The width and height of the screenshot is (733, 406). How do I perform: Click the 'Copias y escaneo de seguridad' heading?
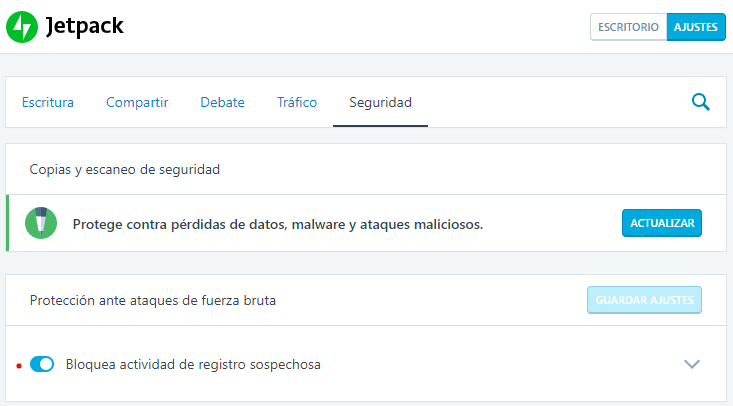125,169
